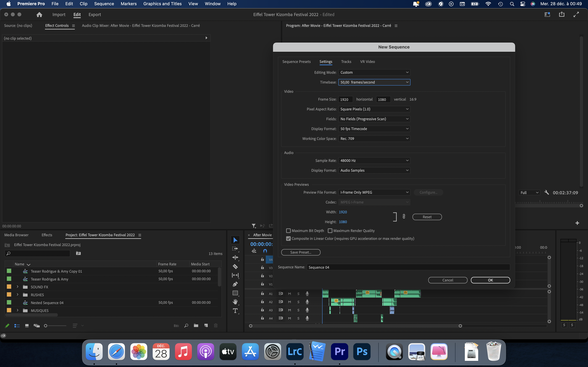Screen dimensions: 588x367
Task: Open the Timebase dropdown
Action: (374, 82)
